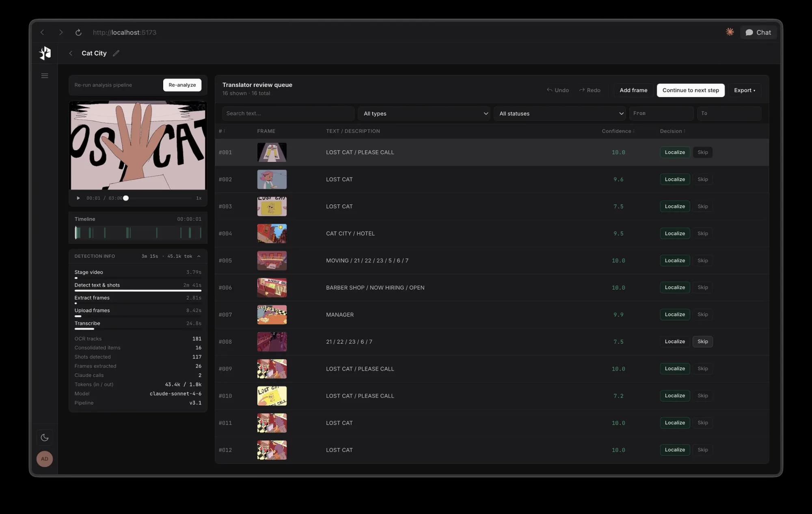This screenshot has width=812, height=514.
Task: Collapse the Detection Info section
Action: [199, 256]
